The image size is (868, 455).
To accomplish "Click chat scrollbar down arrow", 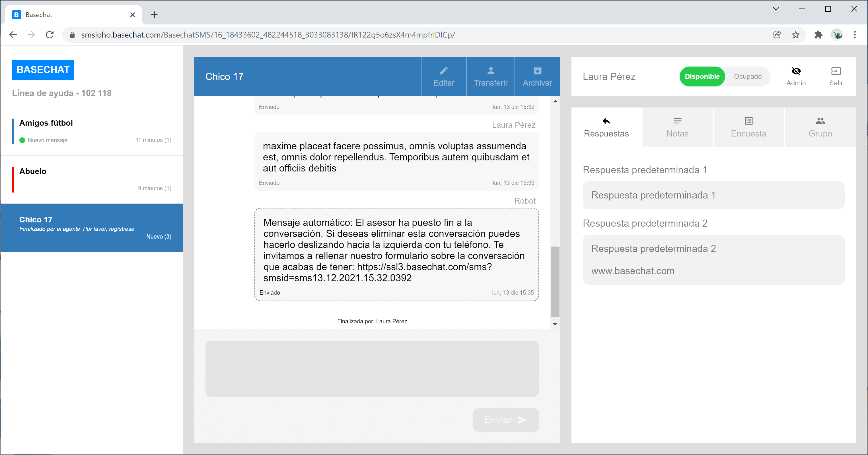I will tap(555, 324).
